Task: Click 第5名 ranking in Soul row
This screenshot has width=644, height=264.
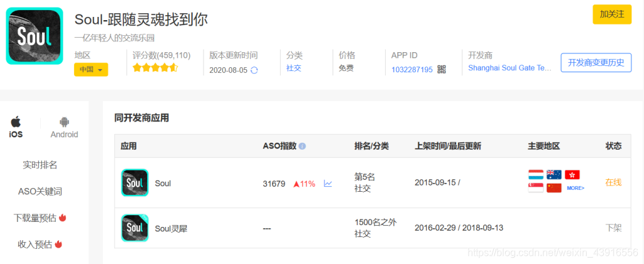Action: (x=364, y=177)
